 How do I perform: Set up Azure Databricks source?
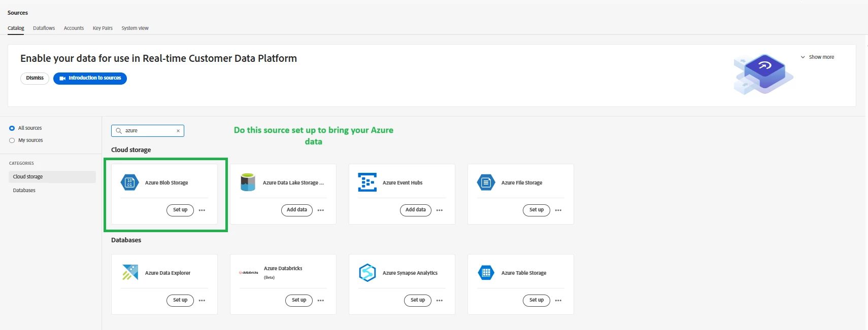(299, 301)
